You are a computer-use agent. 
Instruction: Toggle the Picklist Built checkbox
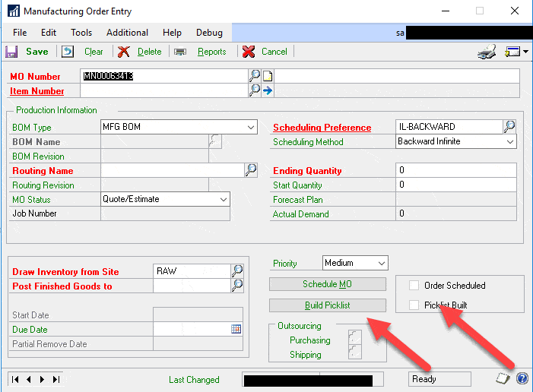click(x=414, y=305)
